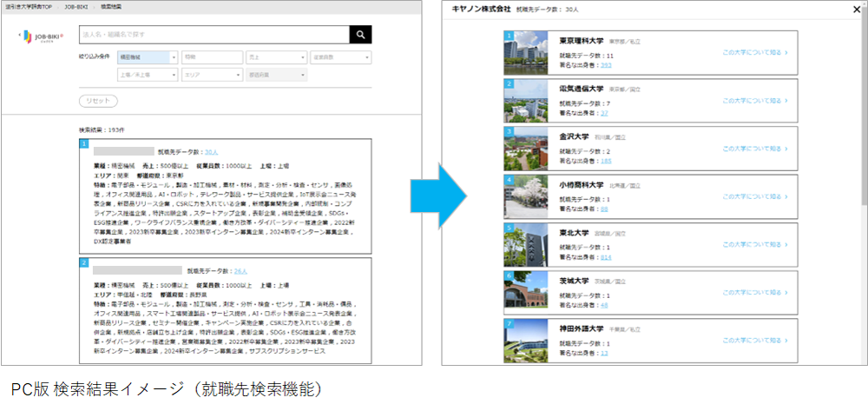
Task: Click the 小樽商科大学 cherry blossom thumbnail
Action: 526,196
